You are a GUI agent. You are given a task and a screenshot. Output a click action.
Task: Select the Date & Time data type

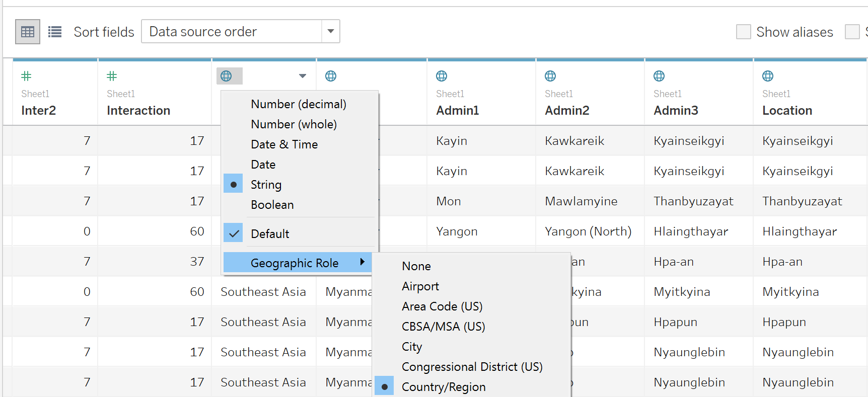[x=284, y=144]
